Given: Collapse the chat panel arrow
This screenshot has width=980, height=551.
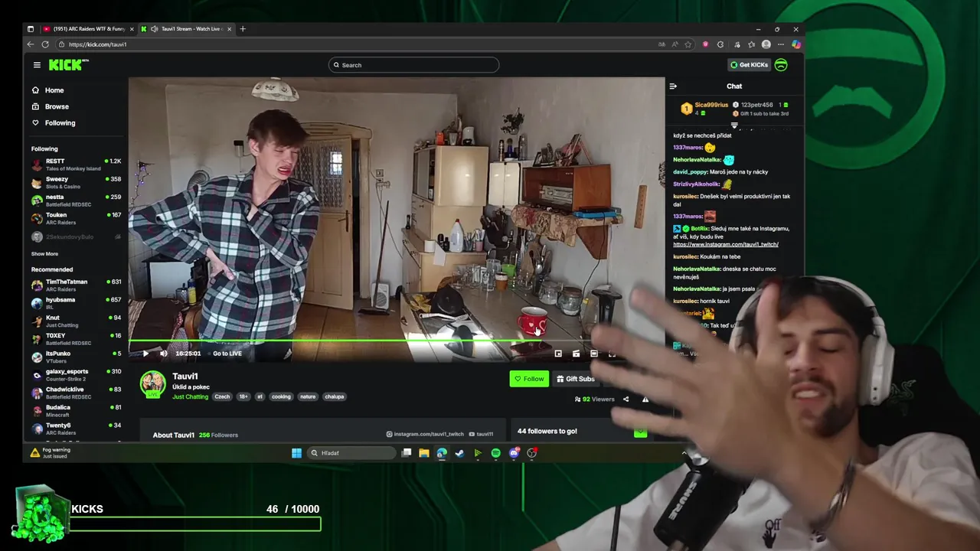Looking at the screenshot, I should (x=673, y=86).
